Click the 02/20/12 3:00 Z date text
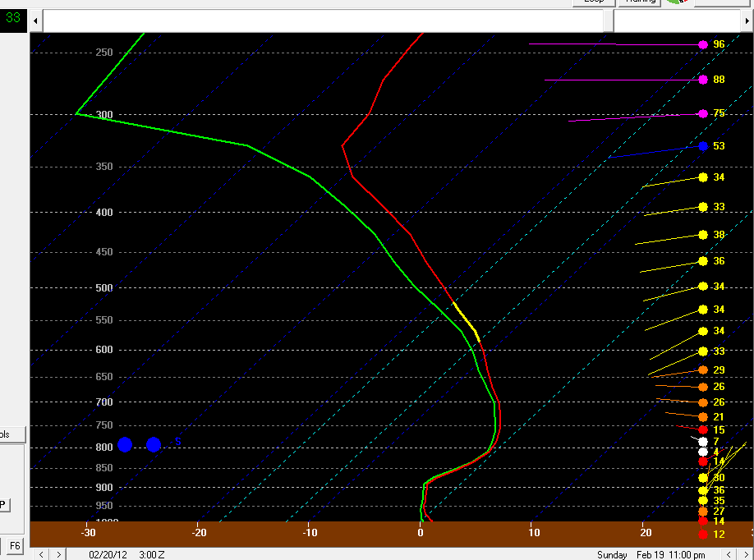The width and height of the screenshot is (754, 560). [126, 555]
